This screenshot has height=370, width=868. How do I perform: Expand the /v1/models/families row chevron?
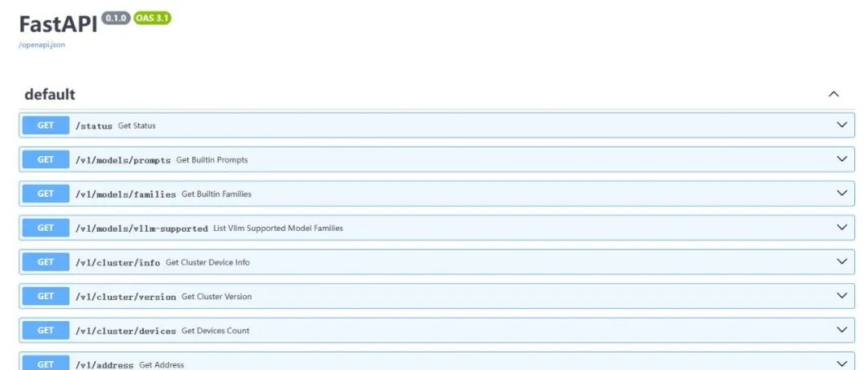point(842,194)
